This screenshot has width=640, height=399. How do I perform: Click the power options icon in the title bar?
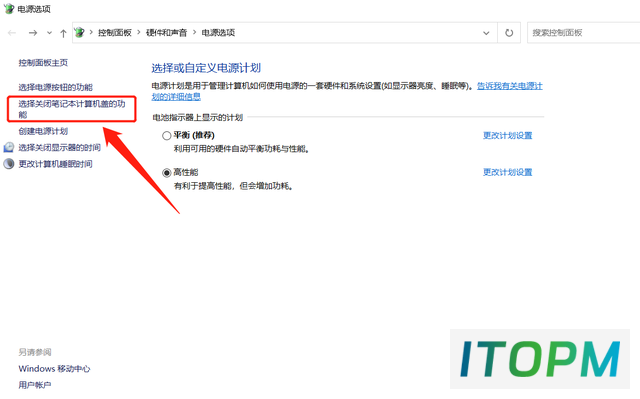(x=9, y=9)
